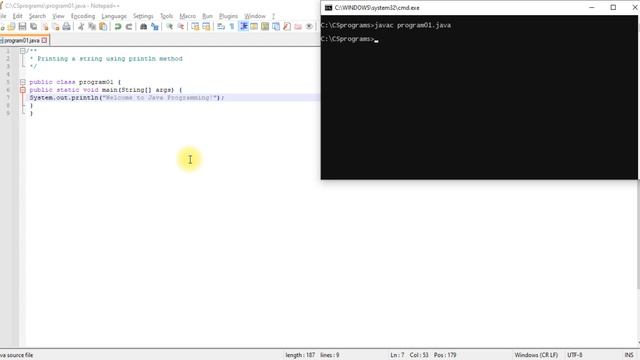Select the program01.java document tab
This screenshot has height=360, width=640.
coord(21,40)
